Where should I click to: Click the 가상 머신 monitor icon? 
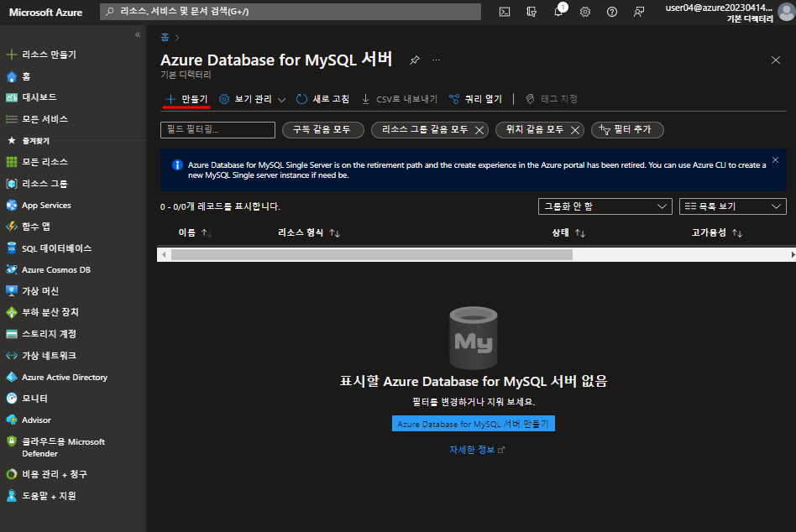click(11, 291)
